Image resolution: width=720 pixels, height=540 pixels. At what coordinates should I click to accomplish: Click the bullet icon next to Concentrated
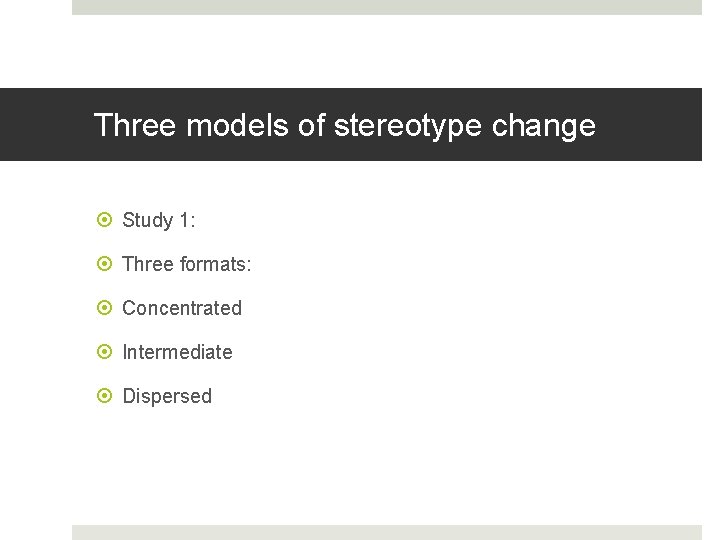[x=105, y=308]
